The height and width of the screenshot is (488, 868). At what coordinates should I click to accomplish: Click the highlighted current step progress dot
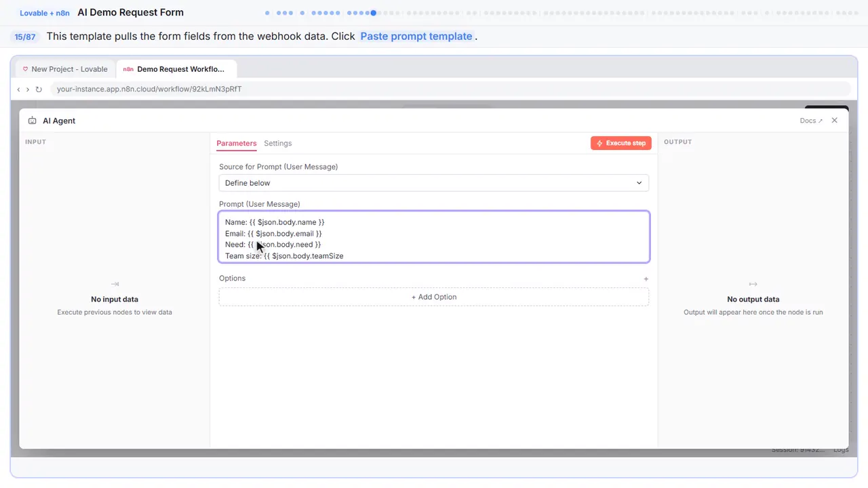[x=374, y=13]
